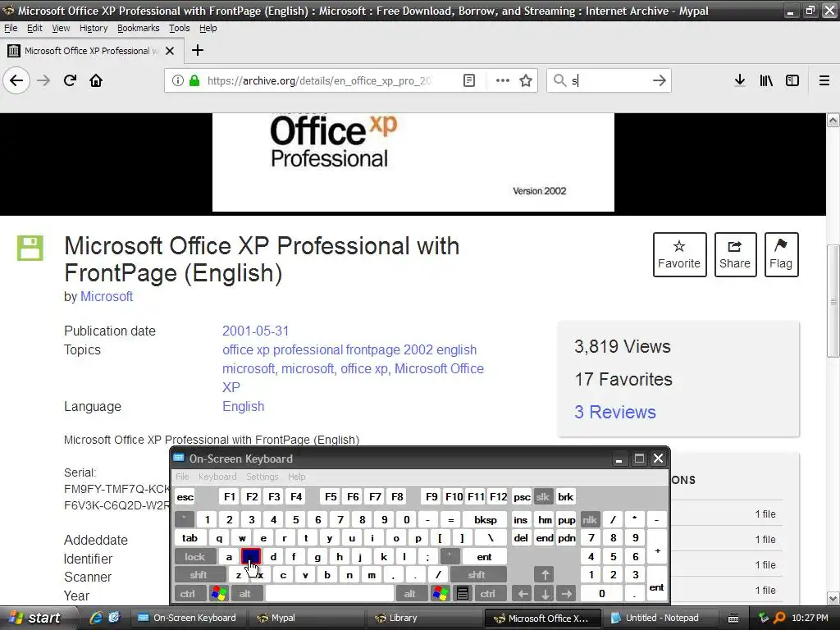Reload the page with the refresh icon

(70, 81)
